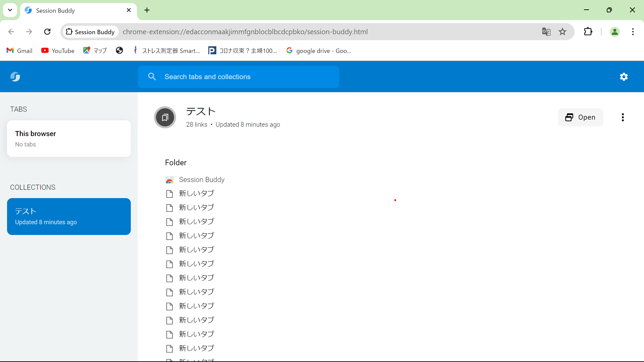Click the Session Buddy logo
The height and width of the screenshot is (362, 644).
click(15, 76)
